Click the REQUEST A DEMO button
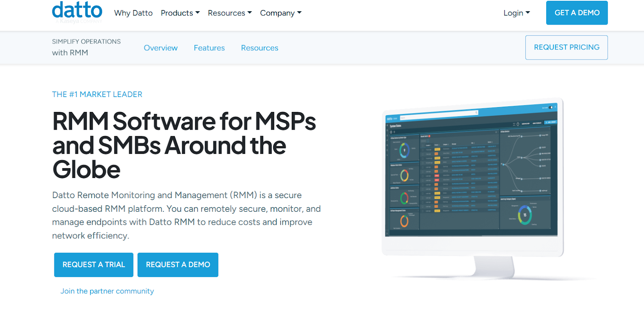 click(x=178, y=265)
